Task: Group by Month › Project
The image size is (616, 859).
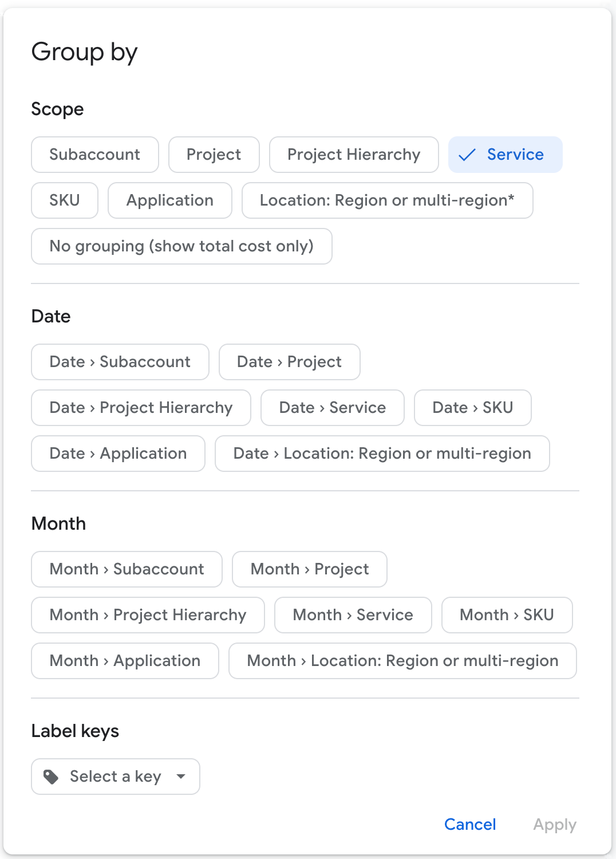Action: tap(309, 569)
